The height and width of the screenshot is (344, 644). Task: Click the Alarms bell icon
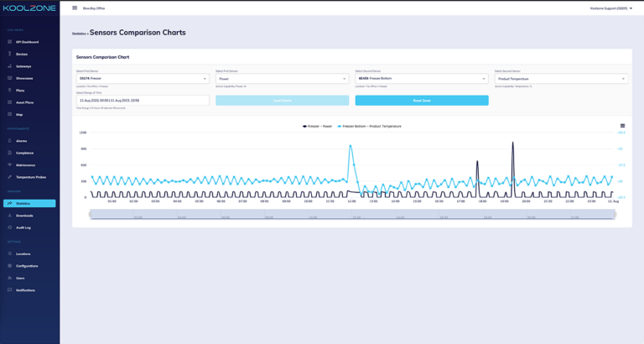(x=10, y=141)
